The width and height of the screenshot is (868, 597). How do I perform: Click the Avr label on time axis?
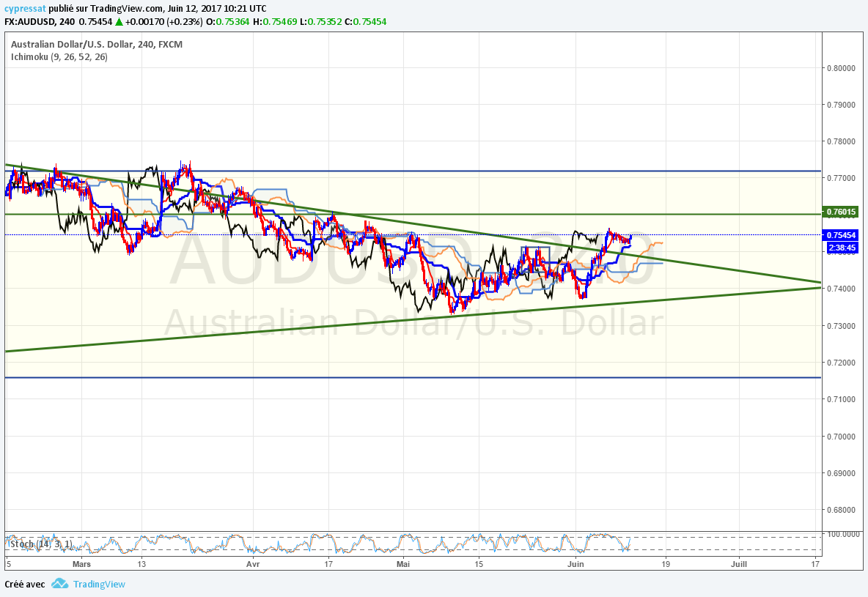click(x=252, y=564)
